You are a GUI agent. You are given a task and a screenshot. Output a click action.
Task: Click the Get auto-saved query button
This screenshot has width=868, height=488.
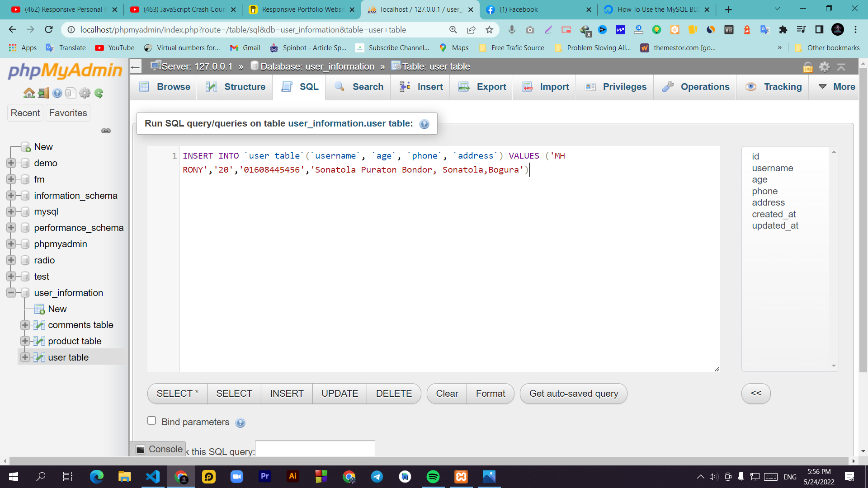pos(573,394)
